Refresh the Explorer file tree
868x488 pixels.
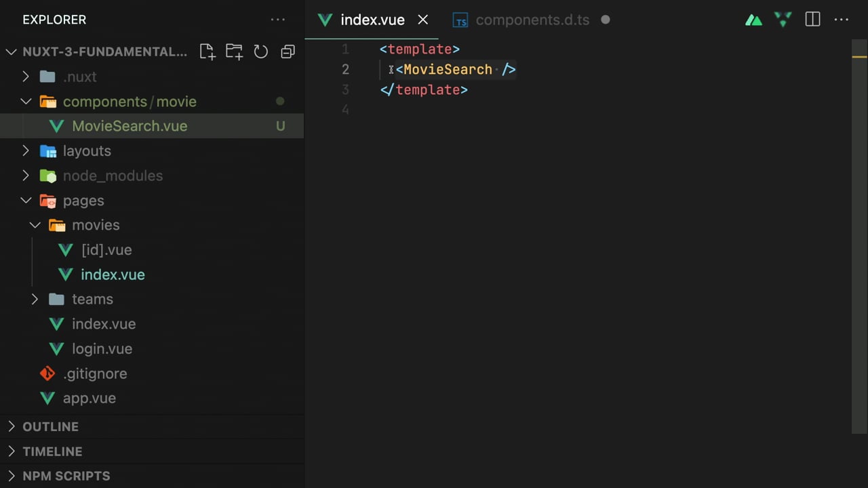click(261, 52)
